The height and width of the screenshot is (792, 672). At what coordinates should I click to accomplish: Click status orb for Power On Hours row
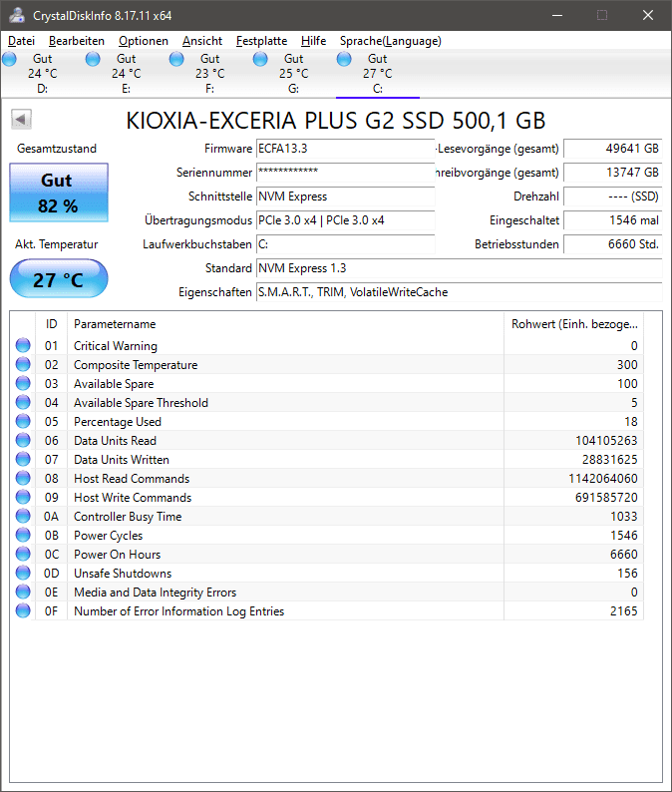pos(23,554)
